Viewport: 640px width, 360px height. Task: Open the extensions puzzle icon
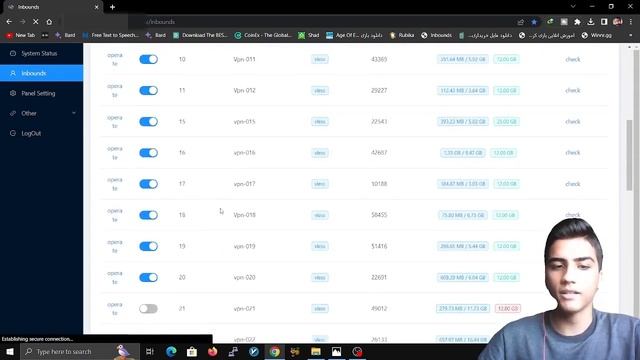pyautogui.click(x=577, y=22)
